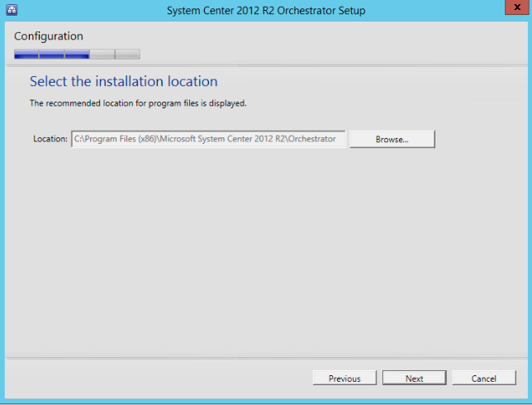
Task: Click the window title 'System Center 2012 R2 Orchestrator Setup'
Action: click(266, 11)
